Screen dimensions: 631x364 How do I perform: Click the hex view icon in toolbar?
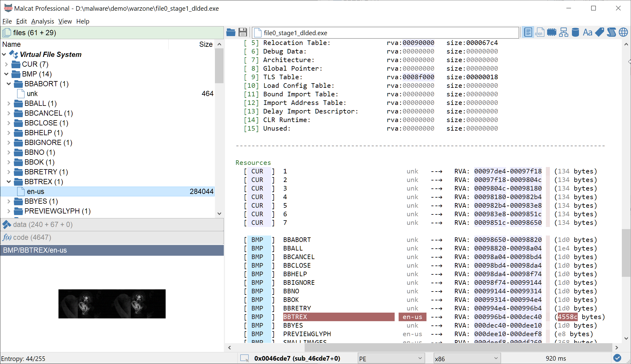pos(539,33)
